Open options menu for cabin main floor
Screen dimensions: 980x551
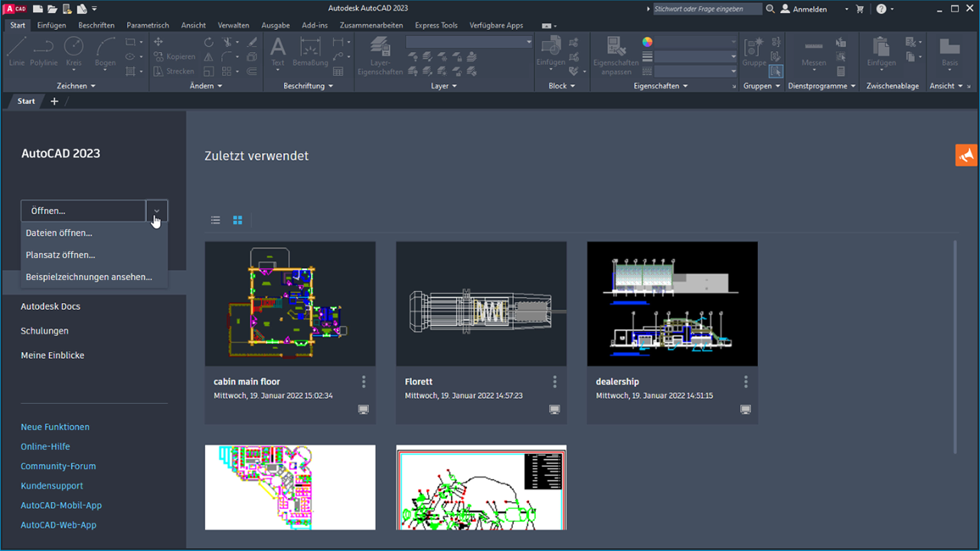[x=364, y=382]
